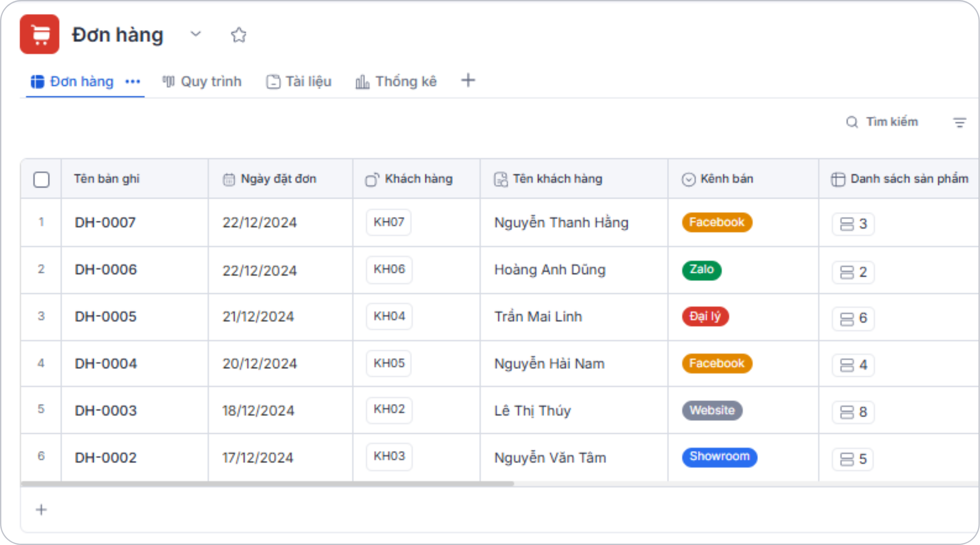Open record DH-0006

[106, 269]
